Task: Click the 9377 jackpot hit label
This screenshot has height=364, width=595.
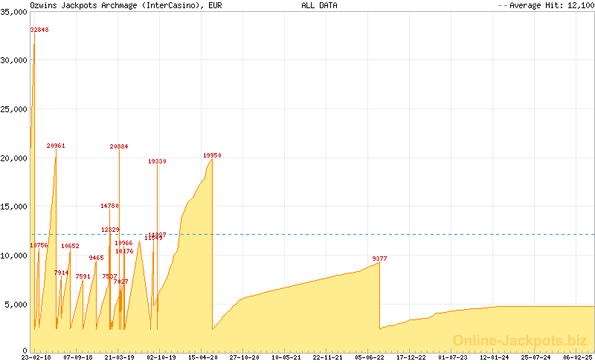Action: (379, 259)
